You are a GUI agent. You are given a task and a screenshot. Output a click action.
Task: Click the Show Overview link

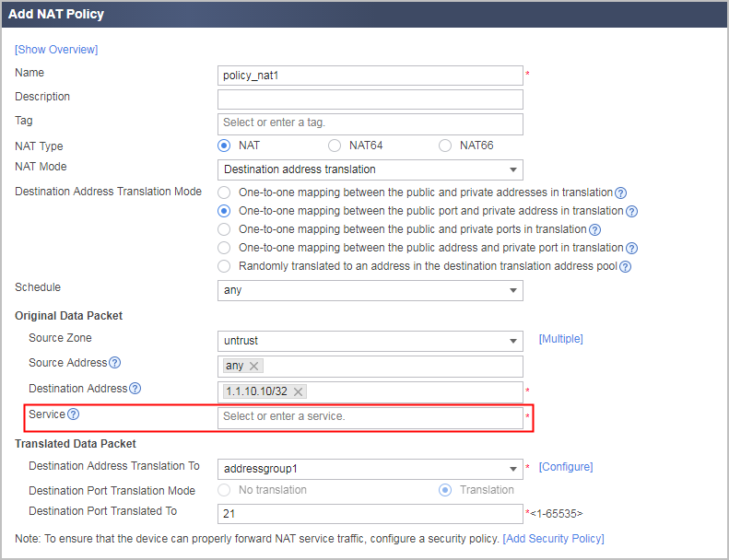56,50
